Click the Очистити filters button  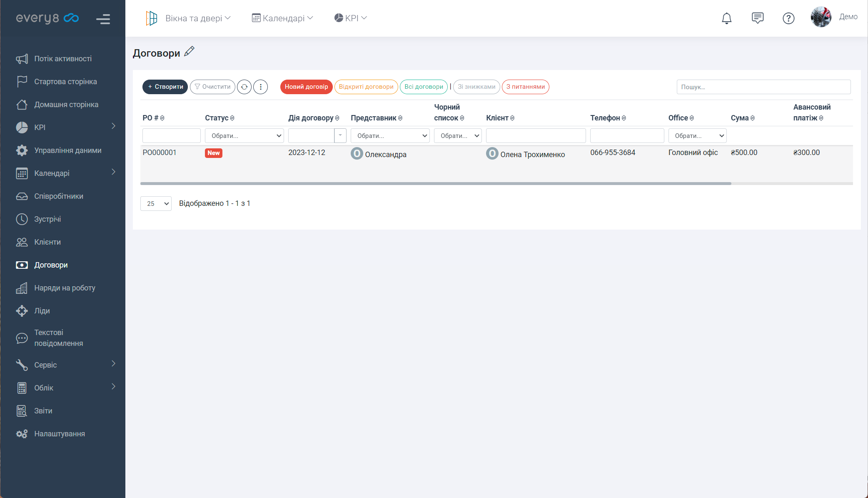tap(212, 87)
